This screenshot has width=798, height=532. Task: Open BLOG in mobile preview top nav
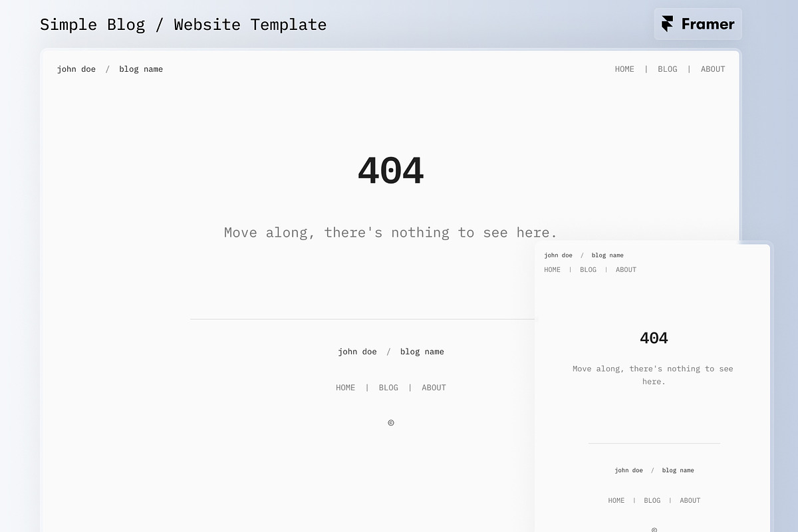(x=589, y=270)
